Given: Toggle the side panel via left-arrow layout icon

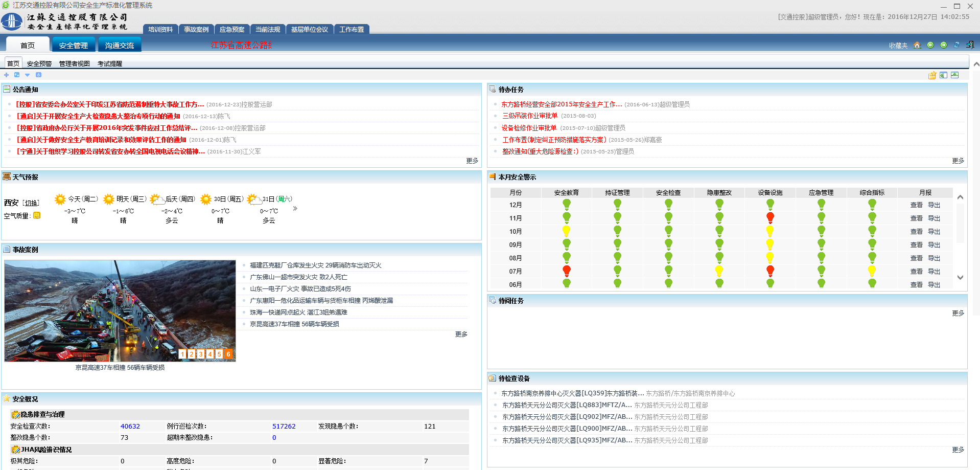Looking at the screenshot, I should (x=943, y=75).
